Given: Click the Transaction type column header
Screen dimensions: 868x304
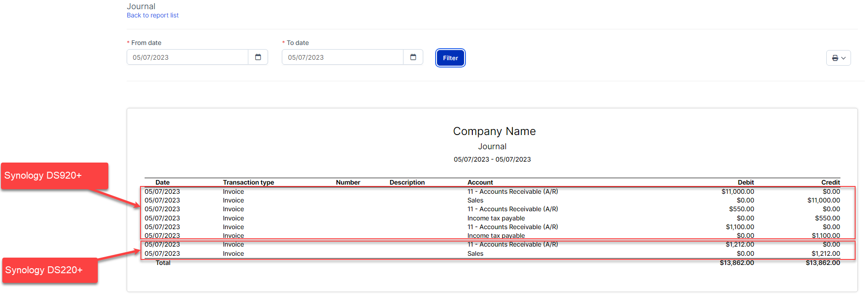Looking at the screenshot, I should [248, 182].
